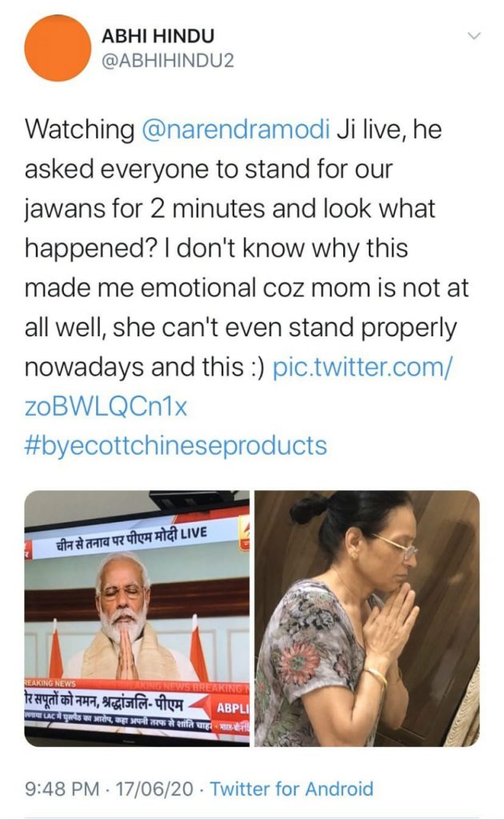This screenshot has width=504, height=820.
Task: Open the 9:48 PM timestamp
Action: coord(62,789)
